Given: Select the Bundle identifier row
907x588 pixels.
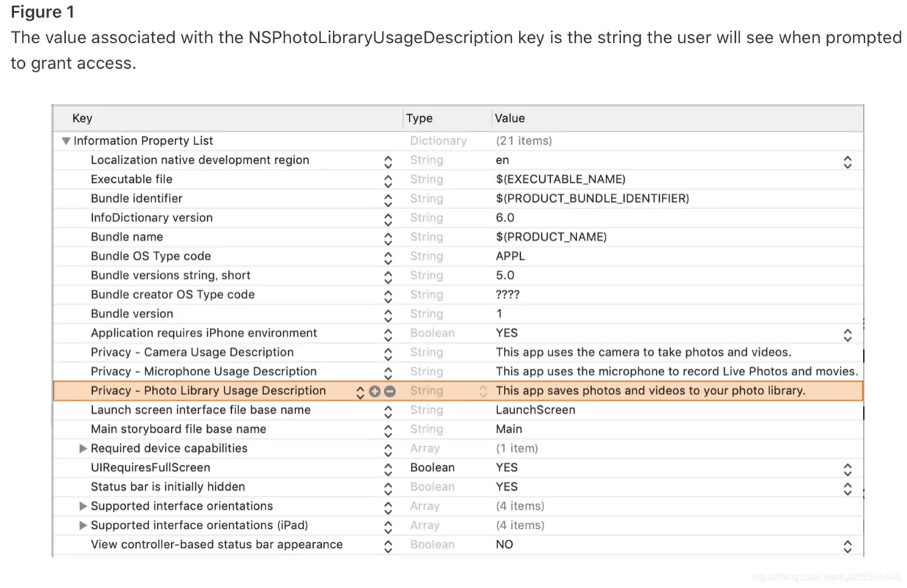Looking at the screenshot, I should 137,199.
